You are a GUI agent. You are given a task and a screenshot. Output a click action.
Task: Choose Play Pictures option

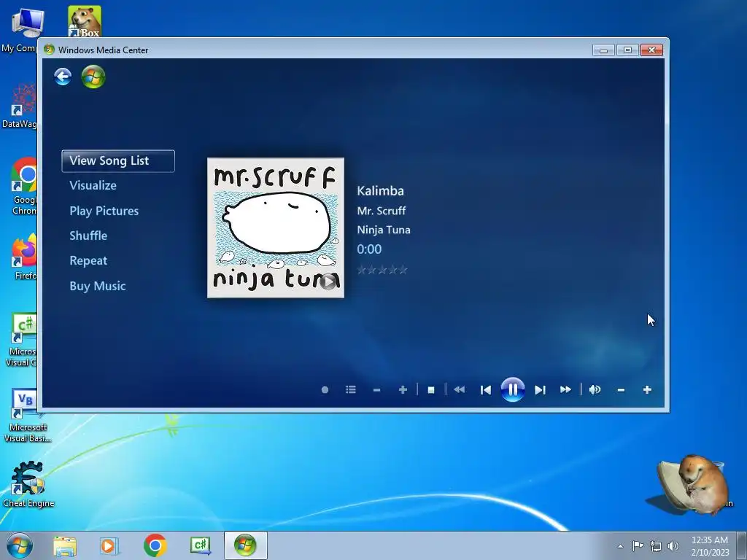tap(104, 211)
